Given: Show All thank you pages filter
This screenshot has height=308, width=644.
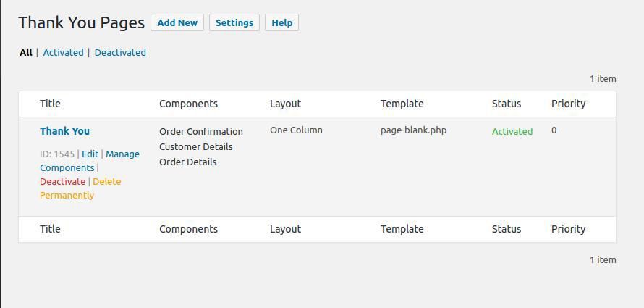Looking at the screenshot, I should 26,53.
